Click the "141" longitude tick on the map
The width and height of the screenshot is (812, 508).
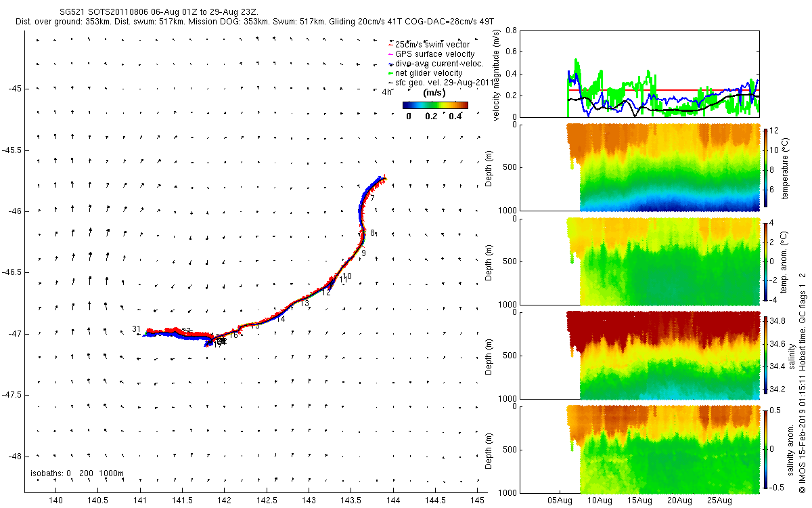[140, 501]
